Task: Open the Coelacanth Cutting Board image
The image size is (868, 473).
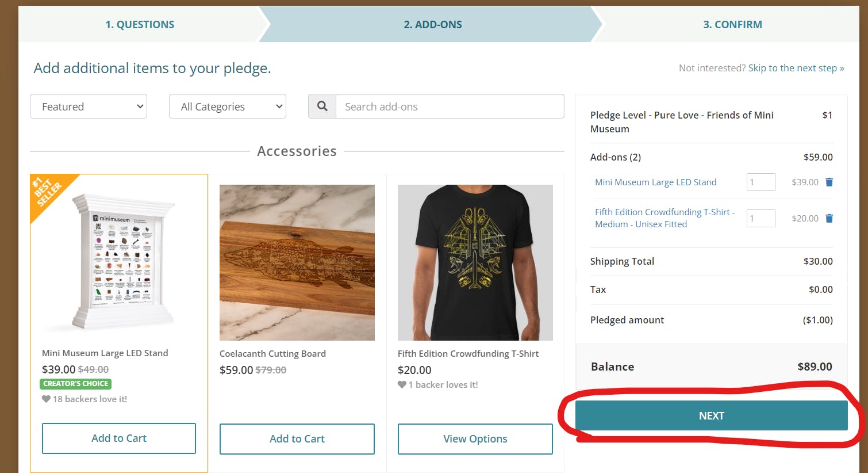Action: 297,262
